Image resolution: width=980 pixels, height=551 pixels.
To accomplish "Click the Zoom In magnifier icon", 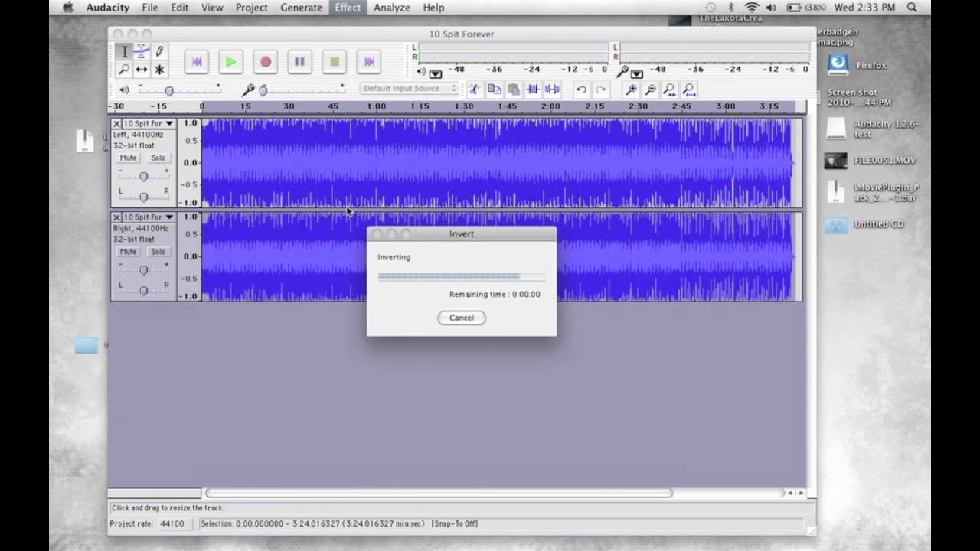I will (631, 90).
